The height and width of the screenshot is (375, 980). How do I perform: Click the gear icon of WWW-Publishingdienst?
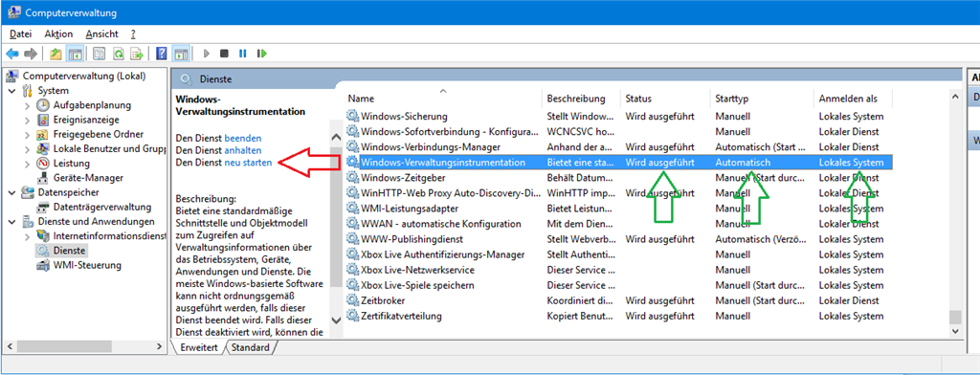(353, 239)
